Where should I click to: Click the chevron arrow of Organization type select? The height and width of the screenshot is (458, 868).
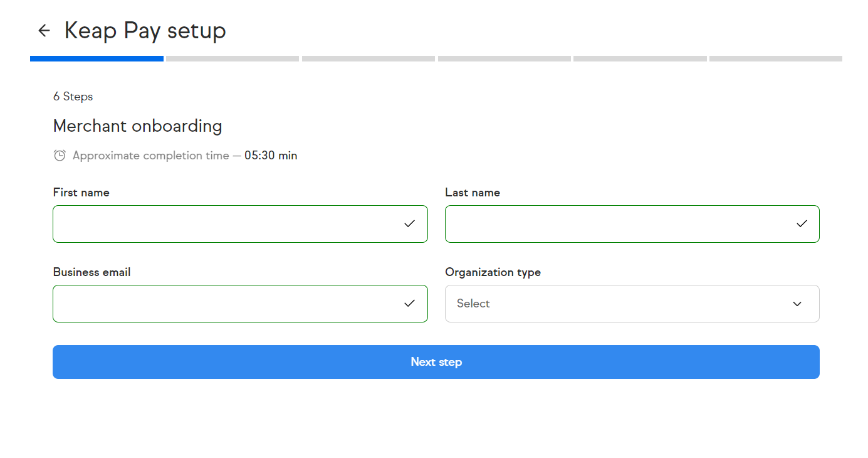(797, 304)
